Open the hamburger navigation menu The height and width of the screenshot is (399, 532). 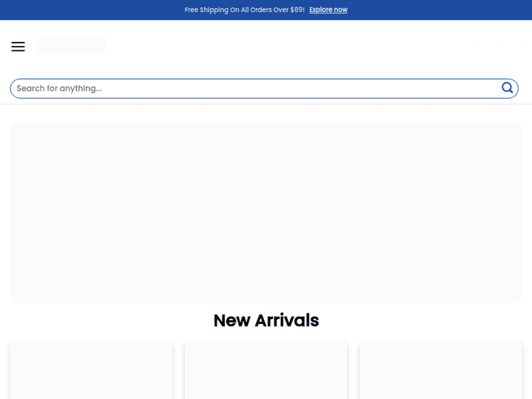[x=18, y=47]
